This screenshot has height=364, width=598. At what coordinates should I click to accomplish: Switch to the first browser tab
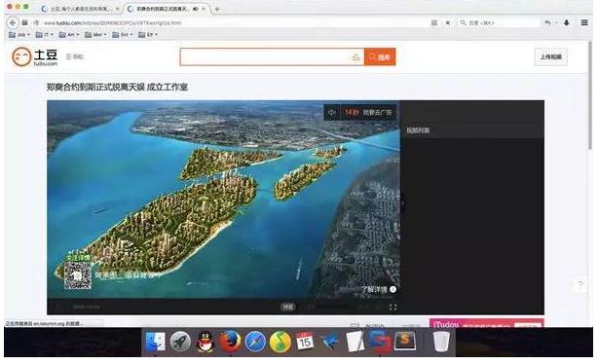coord(81,9)
